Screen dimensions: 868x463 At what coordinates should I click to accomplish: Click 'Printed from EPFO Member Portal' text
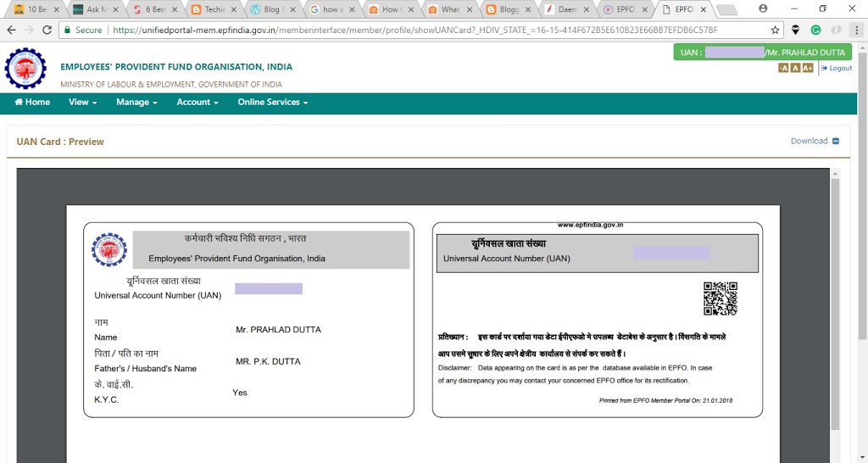(x=665, y=400)
